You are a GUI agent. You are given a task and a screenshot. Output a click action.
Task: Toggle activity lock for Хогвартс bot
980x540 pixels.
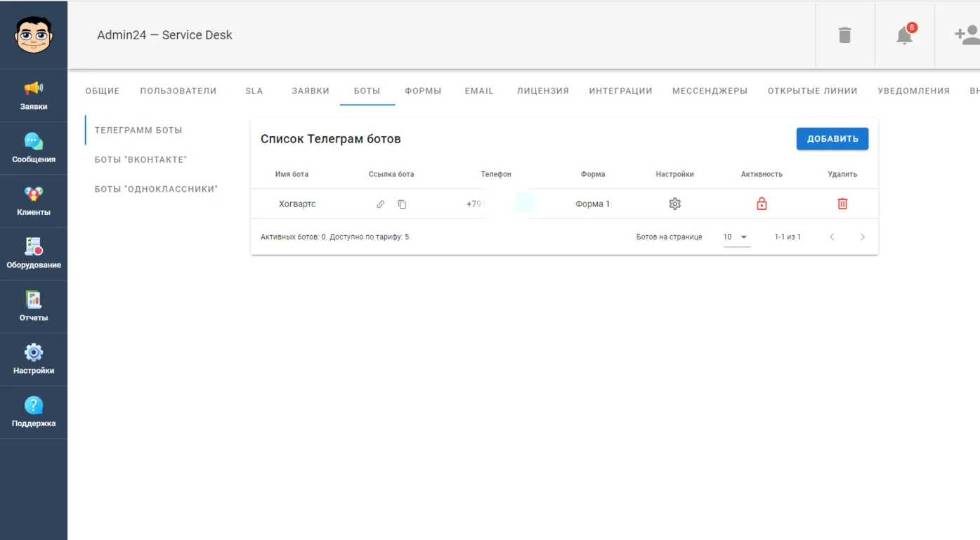pyautogui.click(x=762, y=204)
